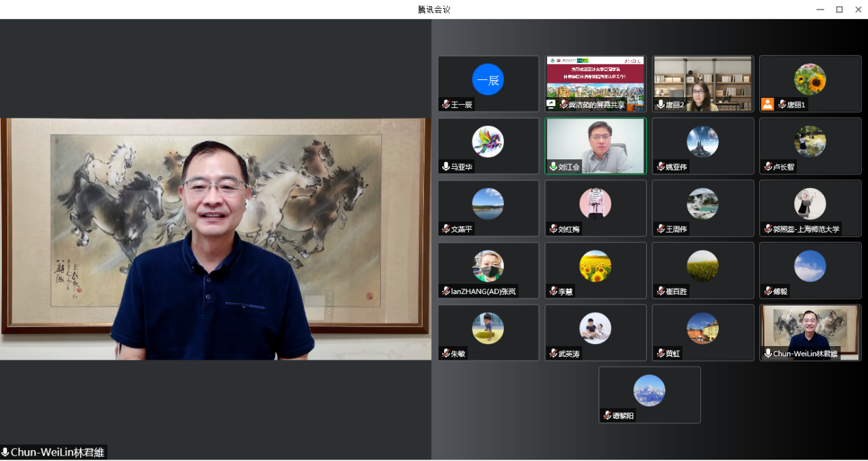Screen dimensions: 868x461
Task: Click the 腾讯会议 window title text
Action: [x=434, y=10]
